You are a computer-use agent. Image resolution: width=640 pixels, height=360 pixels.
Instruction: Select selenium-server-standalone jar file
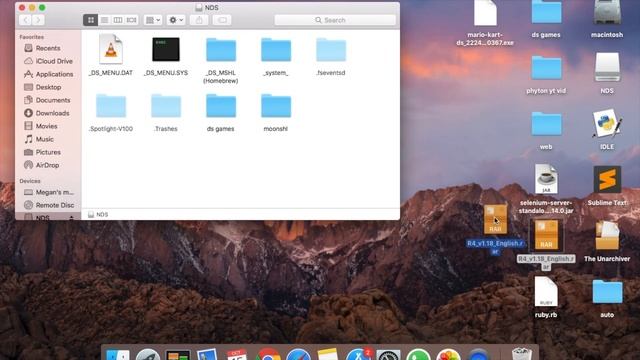(x=546, y=189)
